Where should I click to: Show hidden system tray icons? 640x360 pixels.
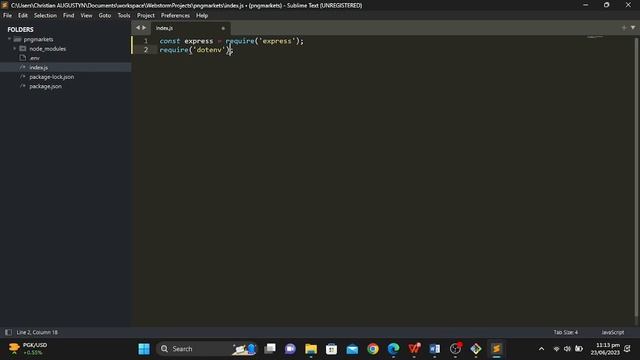pyautogui.click(x=541, y=349)
